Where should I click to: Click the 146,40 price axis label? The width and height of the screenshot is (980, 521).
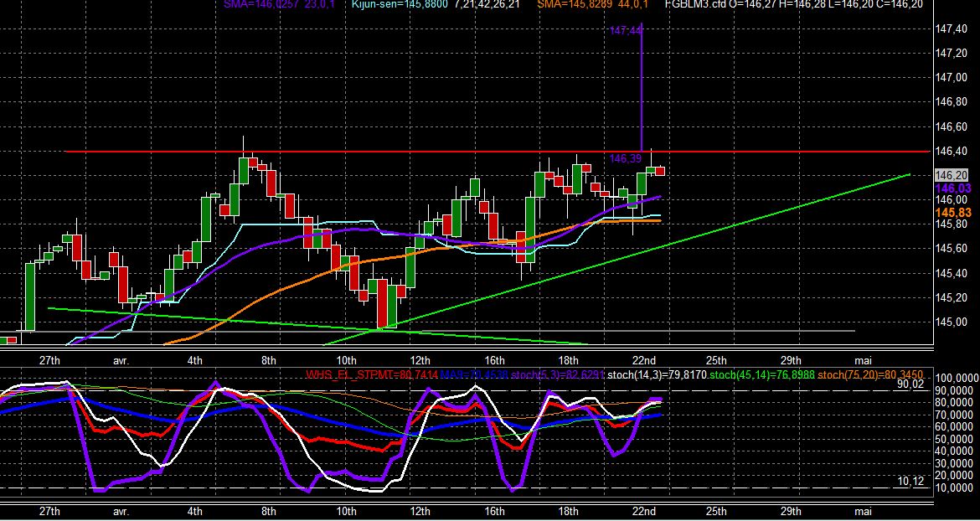(x=953, y=151)
